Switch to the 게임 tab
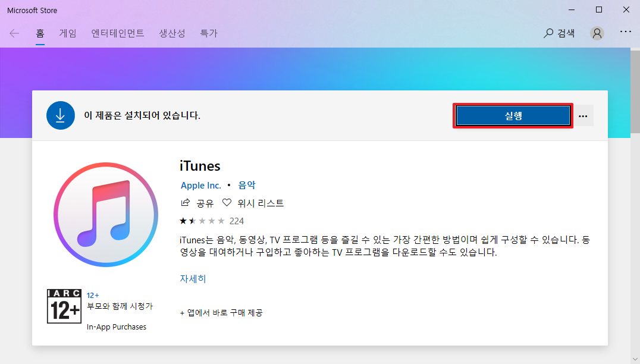Screen dimensions: 640x364 point(68,33)
